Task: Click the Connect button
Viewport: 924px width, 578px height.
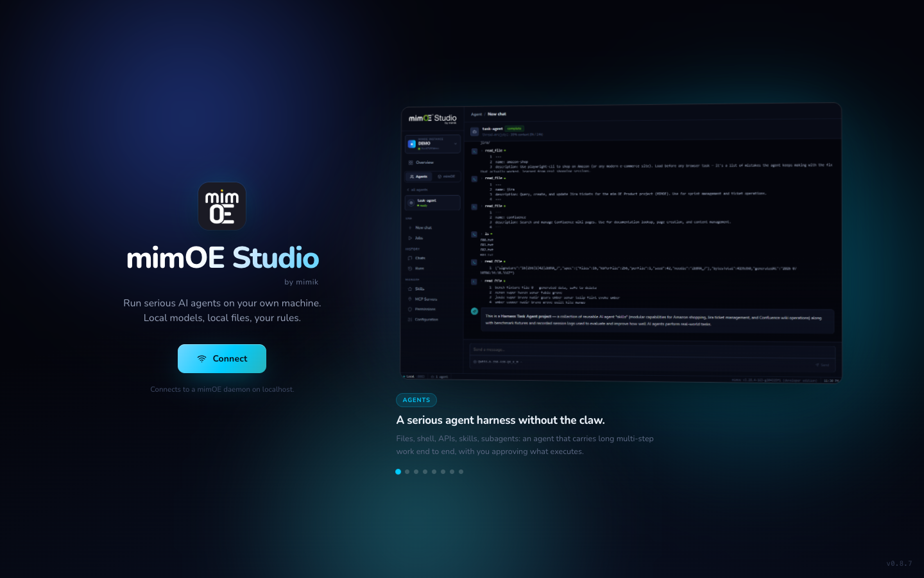Action: tap(222, 358)
